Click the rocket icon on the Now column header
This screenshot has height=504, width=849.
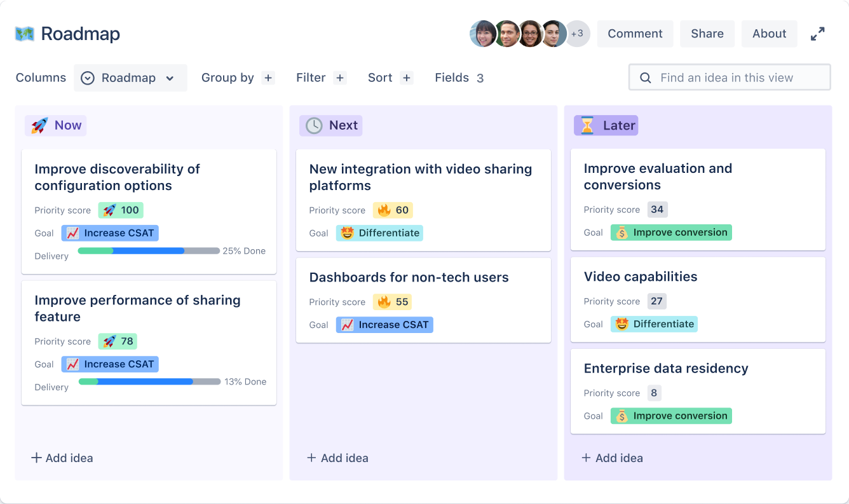39,125
